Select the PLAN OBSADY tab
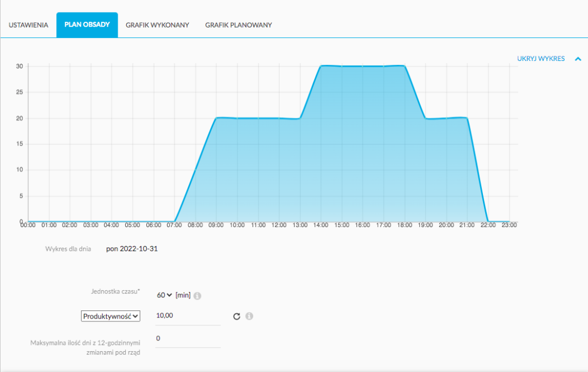Image resolution: width=588 pixels, height=372 pixels. (x=87, y=25)
